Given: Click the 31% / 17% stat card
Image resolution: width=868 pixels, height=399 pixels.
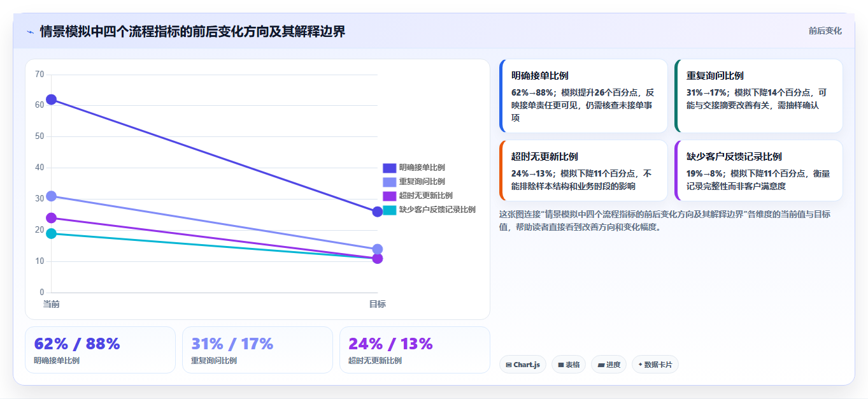Looking at the screenshot, I should pos(257,350).
